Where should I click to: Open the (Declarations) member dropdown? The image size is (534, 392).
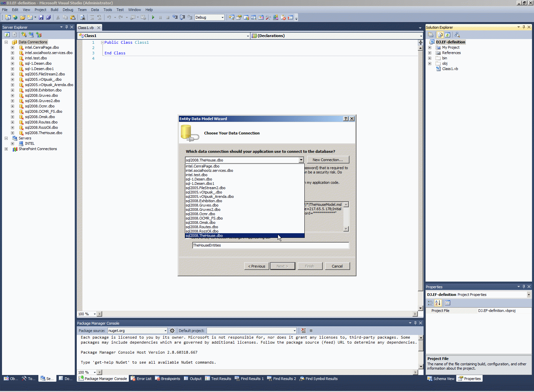421,36
